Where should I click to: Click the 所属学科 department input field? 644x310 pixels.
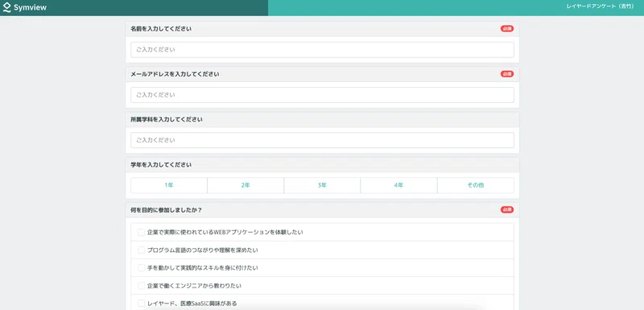(x=322, y=140)
